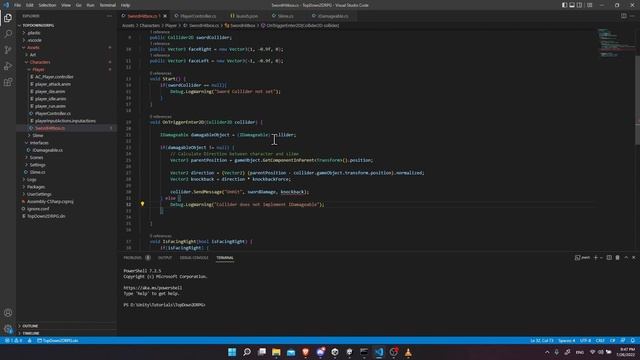The image size is (640, 360).
Task: Collapse the TOPDOWN2DRPG root folder
Action: 67,25
